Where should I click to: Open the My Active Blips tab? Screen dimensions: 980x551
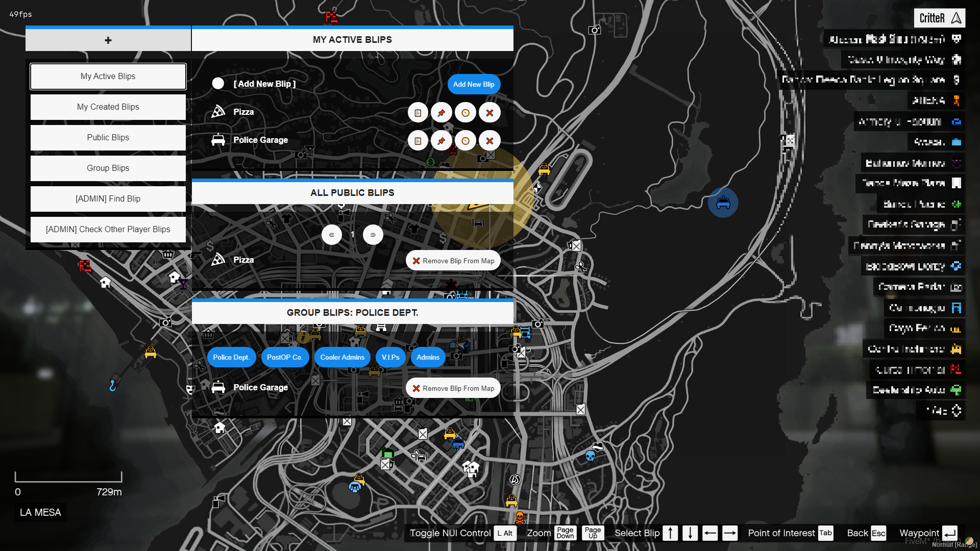point(108,77)
